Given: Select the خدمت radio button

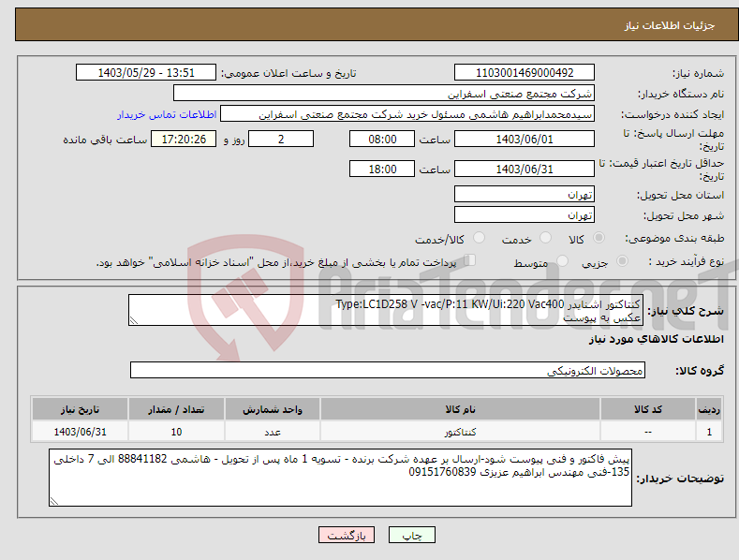Looking at the screenshot, I should point(545,238).
